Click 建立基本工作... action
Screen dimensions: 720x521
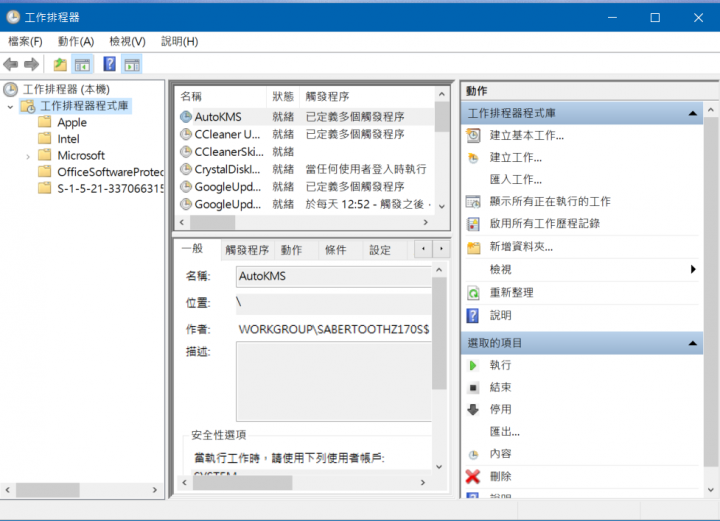pos(526,135)
